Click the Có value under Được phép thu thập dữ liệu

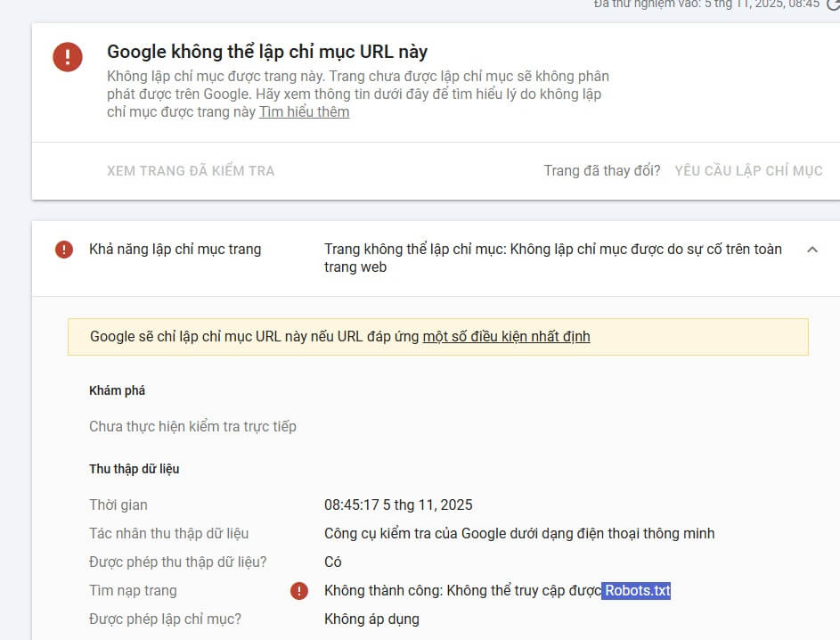pos(333,562)
